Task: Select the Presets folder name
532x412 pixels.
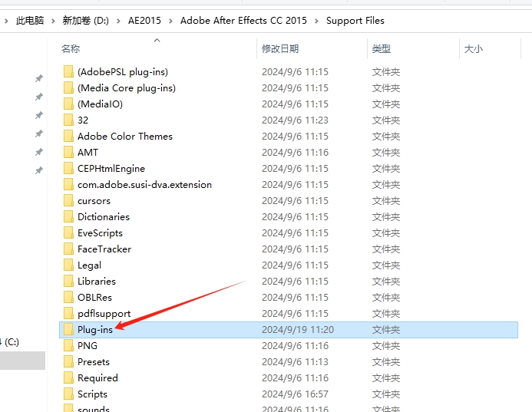Action: coord(94,362)
